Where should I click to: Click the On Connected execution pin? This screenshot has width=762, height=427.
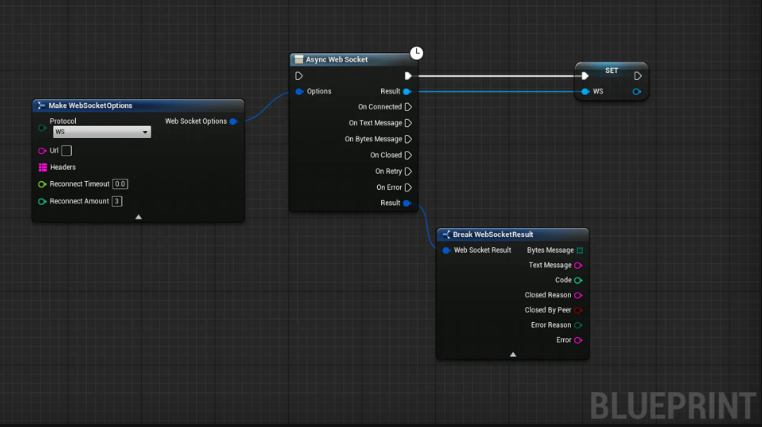pos(408,107)
